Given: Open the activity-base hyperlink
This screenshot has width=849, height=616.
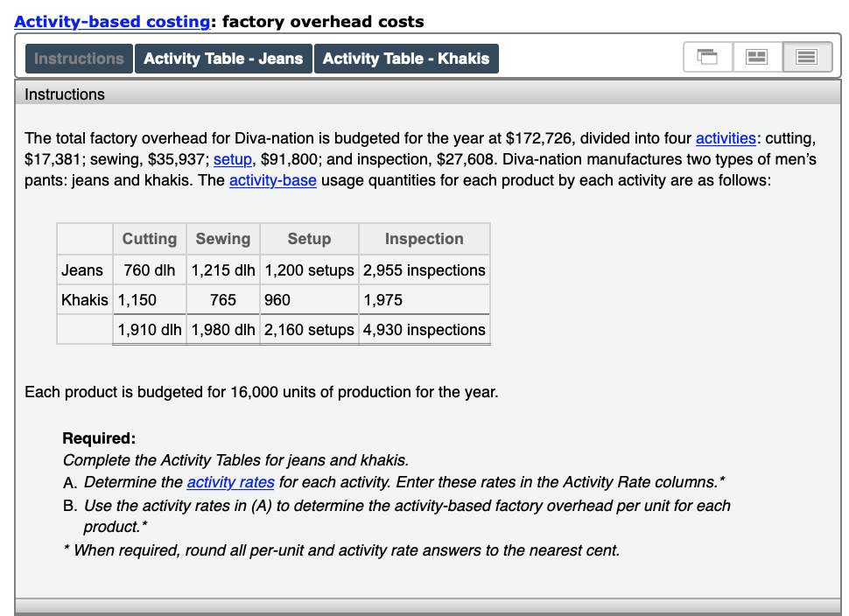Looking at the screenshot, I should tap(271, 180).
